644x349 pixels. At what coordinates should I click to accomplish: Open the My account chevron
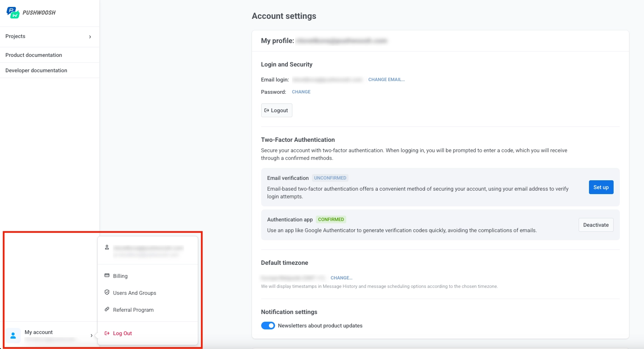[x=91, y=335]
